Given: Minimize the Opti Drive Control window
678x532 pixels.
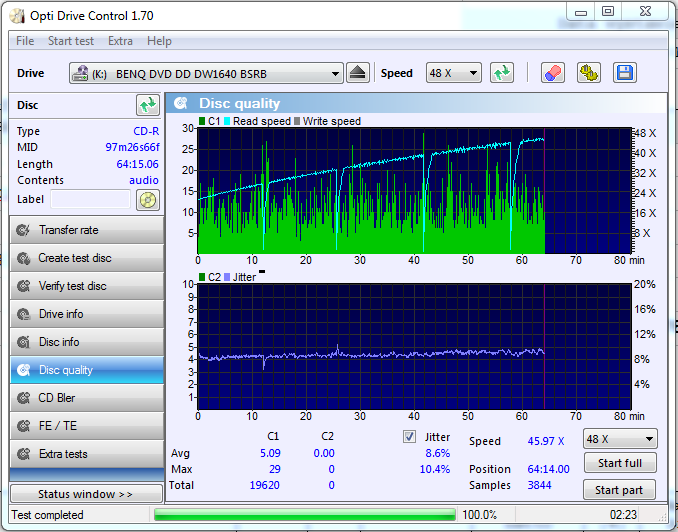Looking at the screenshot, I should pyautogui.click(x=581, y=12).
